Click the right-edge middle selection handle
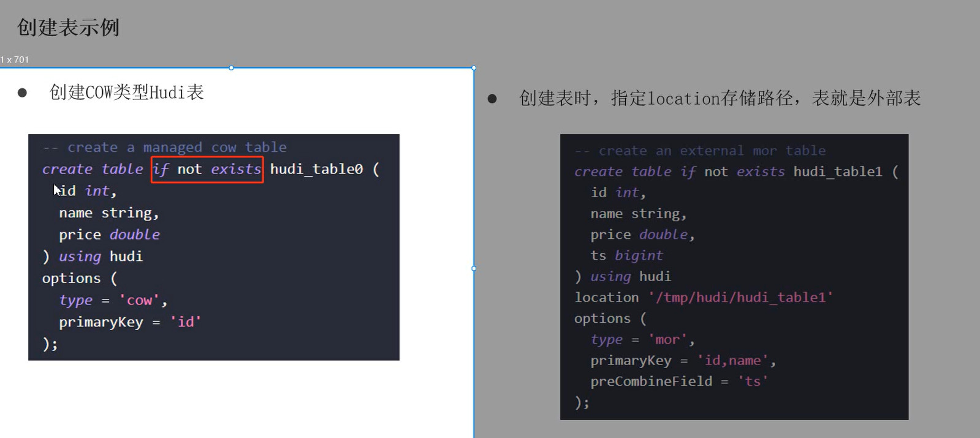 pos(474,268)
